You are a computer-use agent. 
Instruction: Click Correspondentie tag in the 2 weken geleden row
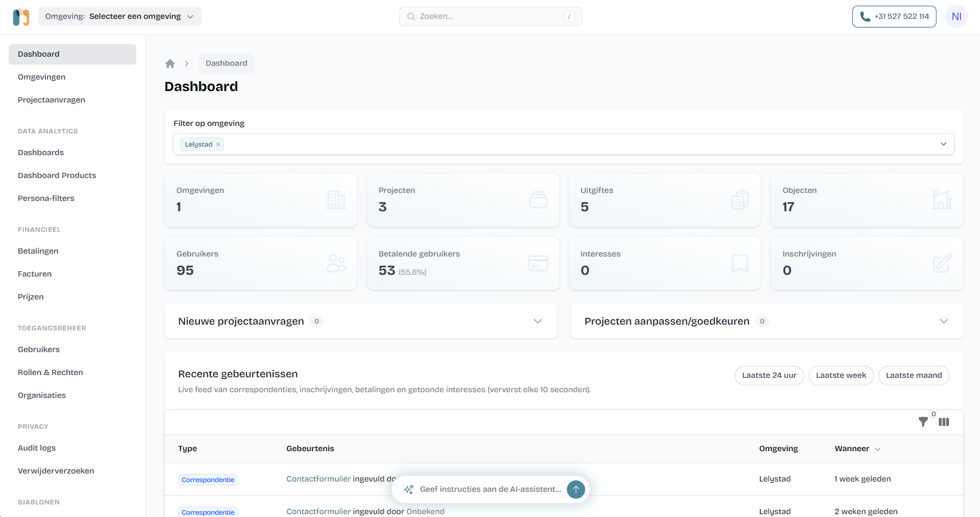point(208,512)
